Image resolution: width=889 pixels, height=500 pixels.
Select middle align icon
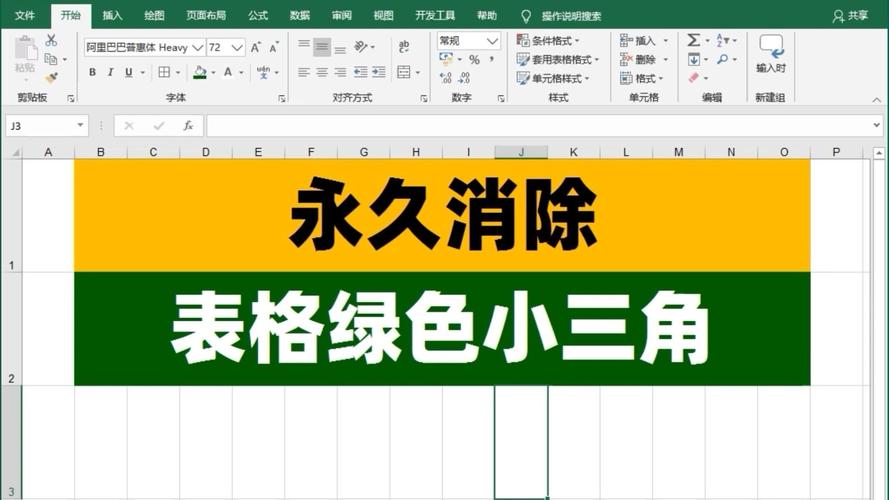[x=322, y=46]
